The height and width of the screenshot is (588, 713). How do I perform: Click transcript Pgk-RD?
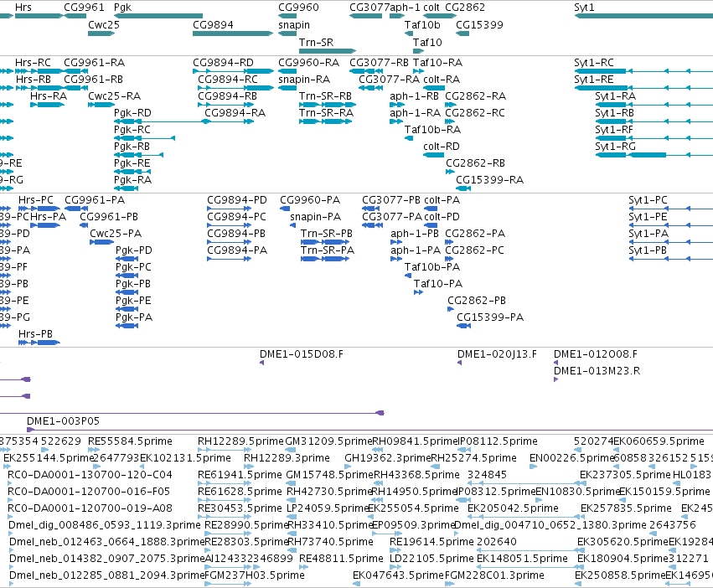pos(132,113)
